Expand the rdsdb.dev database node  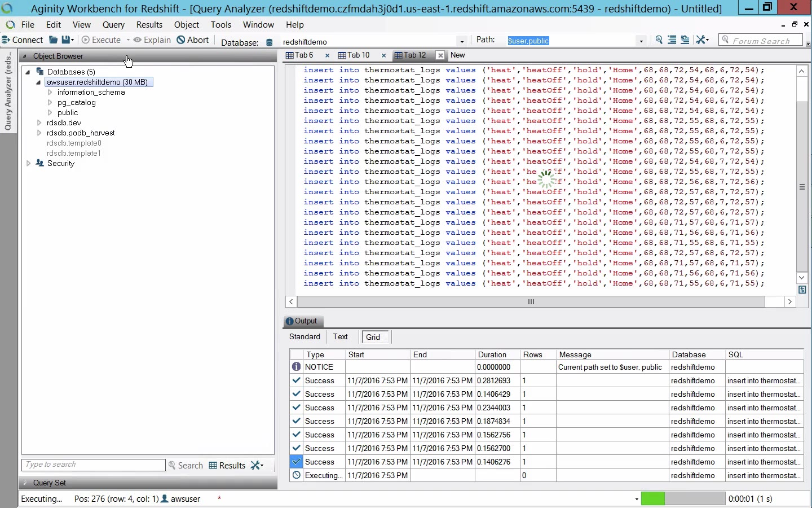click(39, 122)
